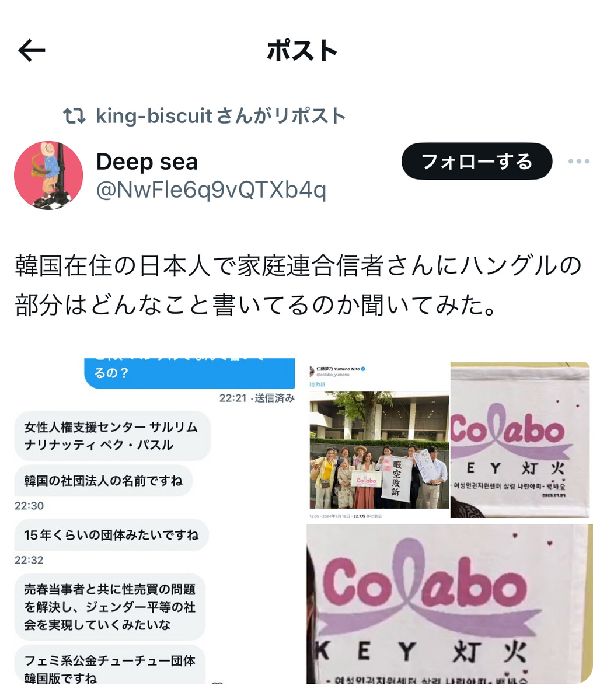593x700 pixels.
Task: Tap the 韓国の社団法人の名前ですね message
Action: click(x=103, y=481)
